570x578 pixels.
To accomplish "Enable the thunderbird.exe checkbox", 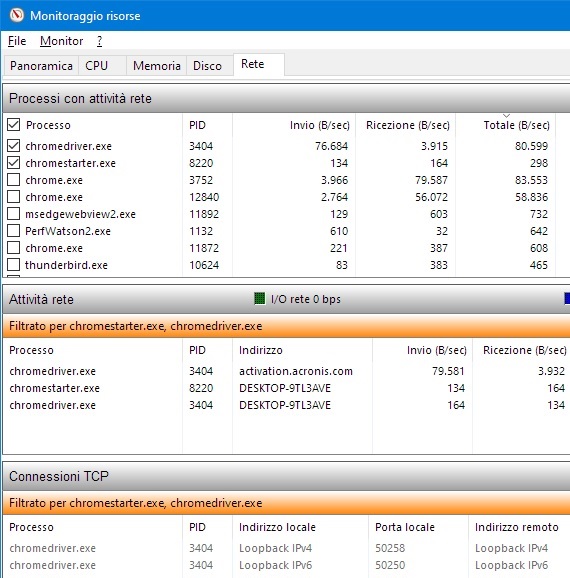I will pyautogui.click(x=14, y=265).
